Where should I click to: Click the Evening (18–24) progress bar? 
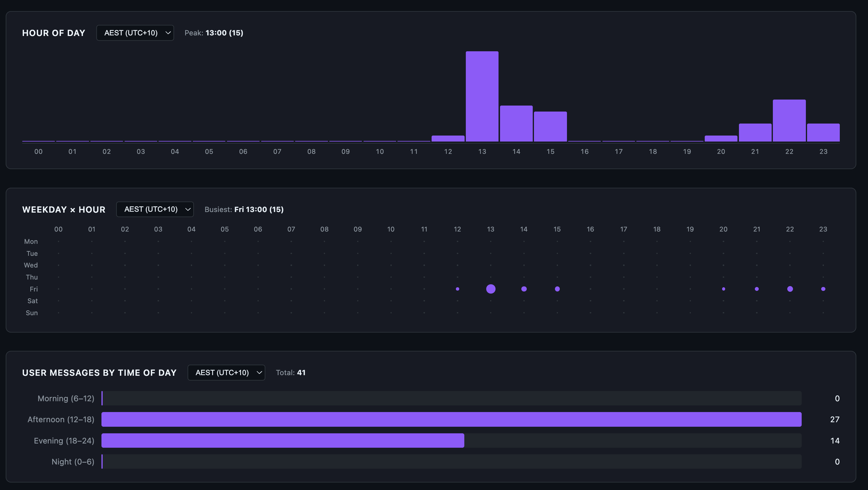tap(282, 441)
